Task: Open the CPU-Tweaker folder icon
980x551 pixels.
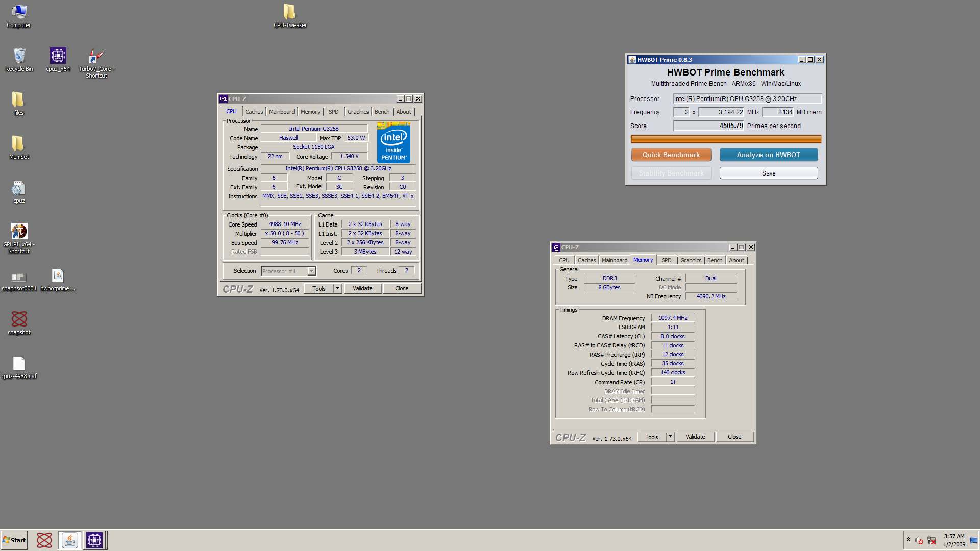Action: click(x=290, y=16)
